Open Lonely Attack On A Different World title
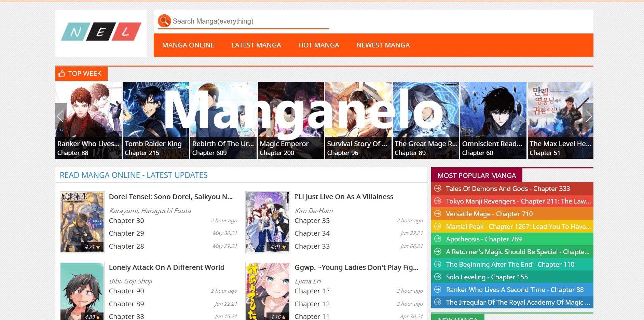This screenshot has width=644, height=320. [167, 267]
